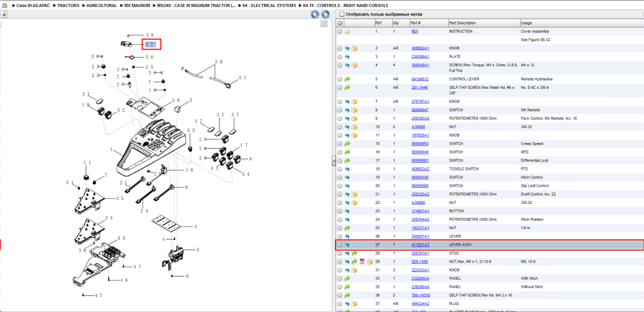Select grey circle on Hitch Control switch row
Viewport: 644px width, 312px height.
click(x=339, y=178)
